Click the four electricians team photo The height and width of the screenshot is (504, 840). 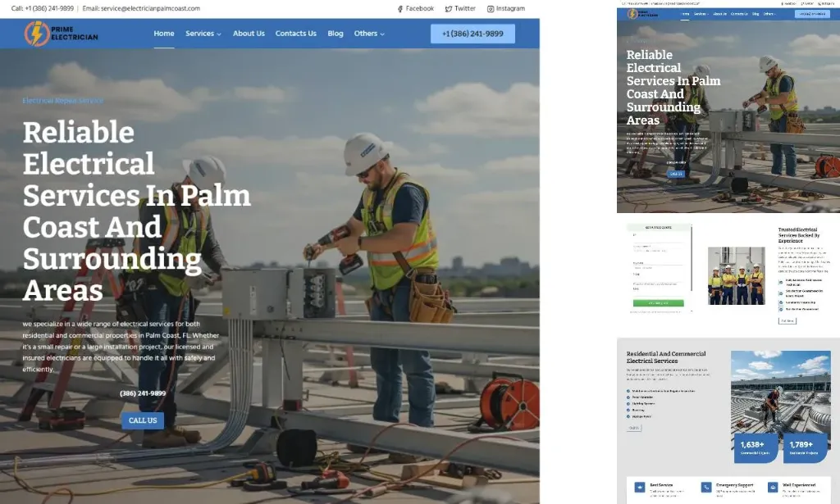click(x=736, y=276)
